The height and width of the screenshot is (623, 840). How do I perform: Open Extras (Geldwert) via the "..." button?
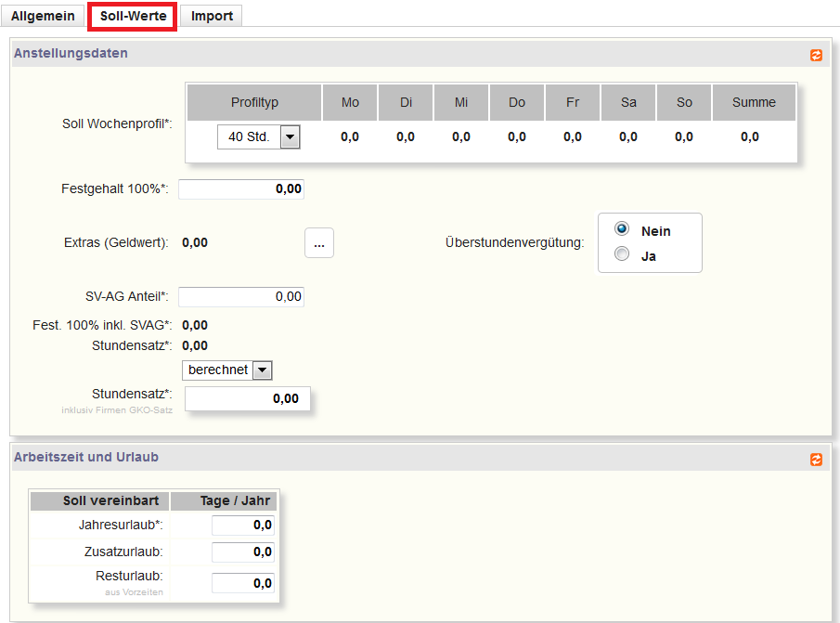[x=318, y=242]
